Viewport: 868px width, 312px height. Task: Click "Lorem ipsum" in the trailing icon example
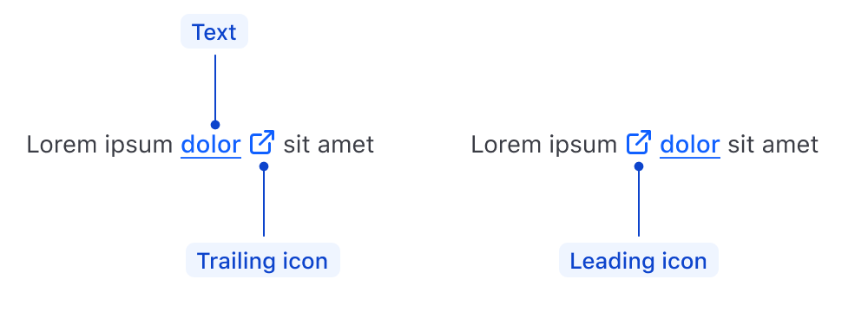pos(100,145)
